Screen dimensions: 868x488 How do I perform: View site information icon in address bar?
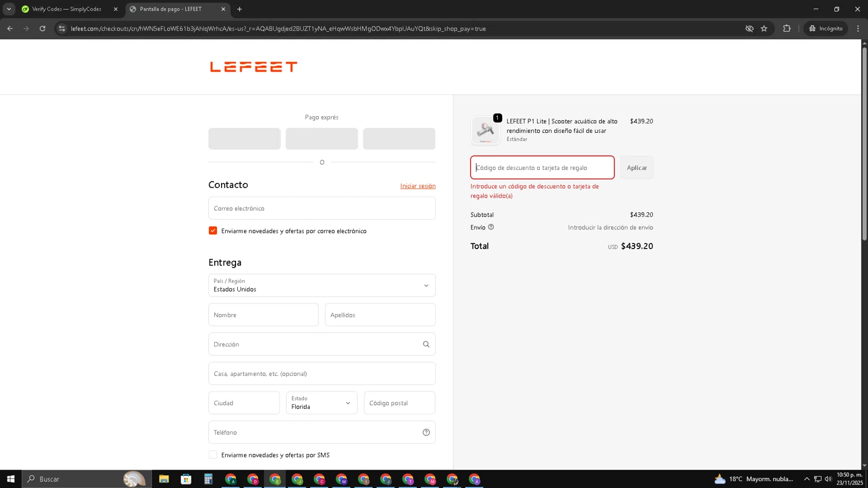click(62, 28)
